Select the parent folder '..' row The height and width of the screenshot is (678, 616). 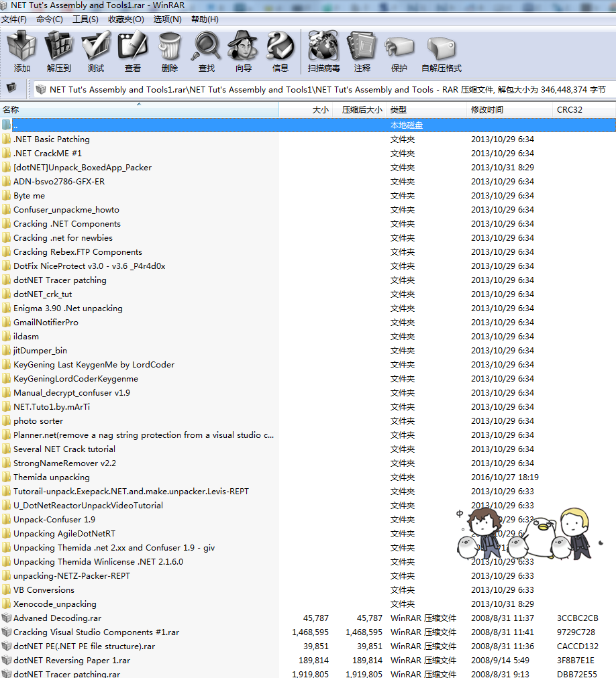308,125
